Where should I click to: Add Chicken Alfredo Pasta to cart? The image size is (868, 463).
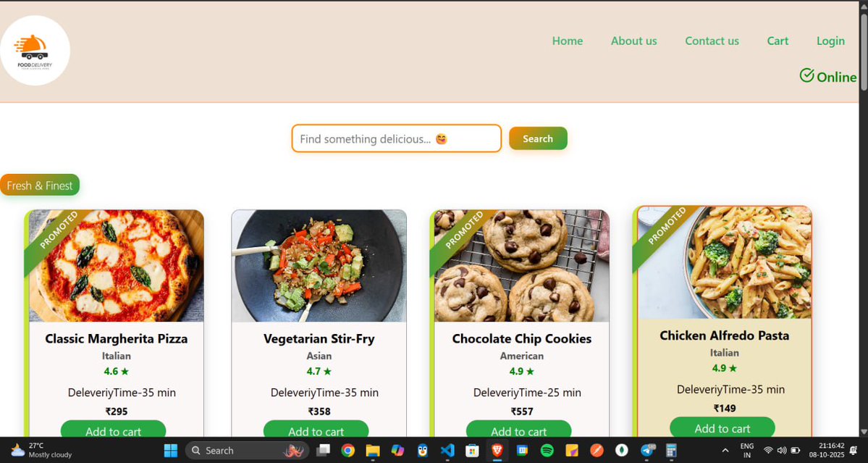click(x=722, y=427)
